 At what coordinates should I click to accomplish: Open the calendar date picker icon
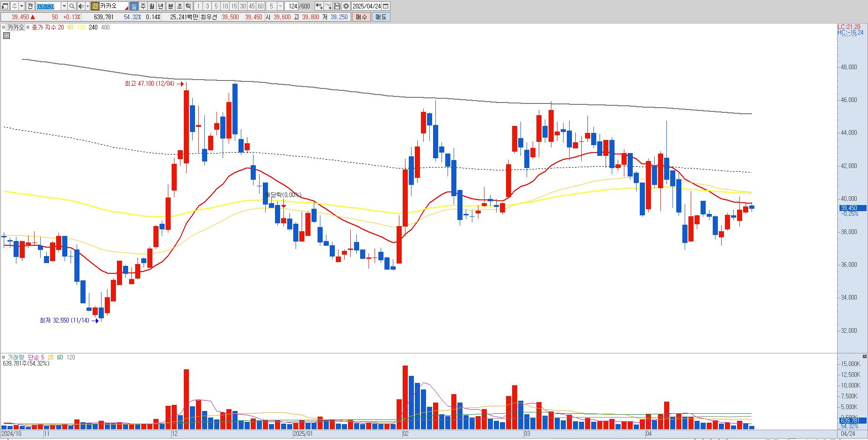pyautogui.click(x=386, y=6)
